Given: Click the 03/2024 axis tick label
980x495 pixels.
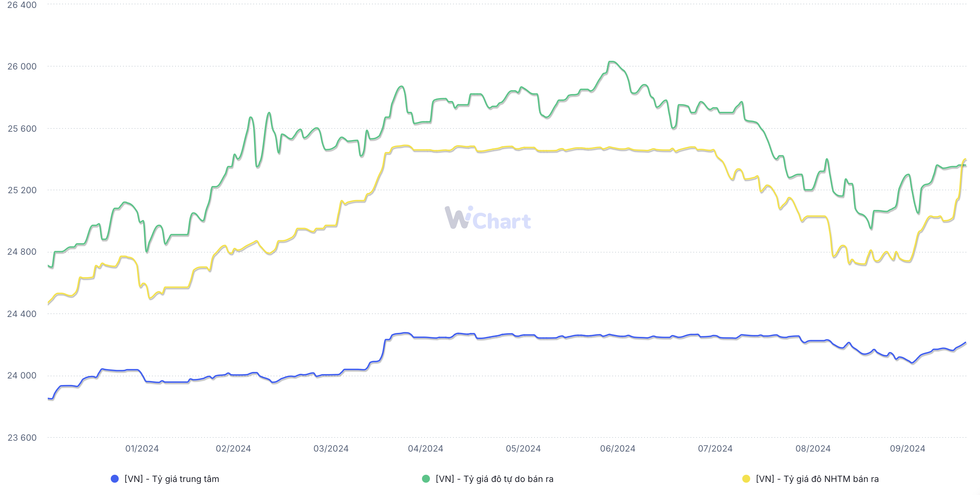Looking at the screenshot, I should click(331, 449).
